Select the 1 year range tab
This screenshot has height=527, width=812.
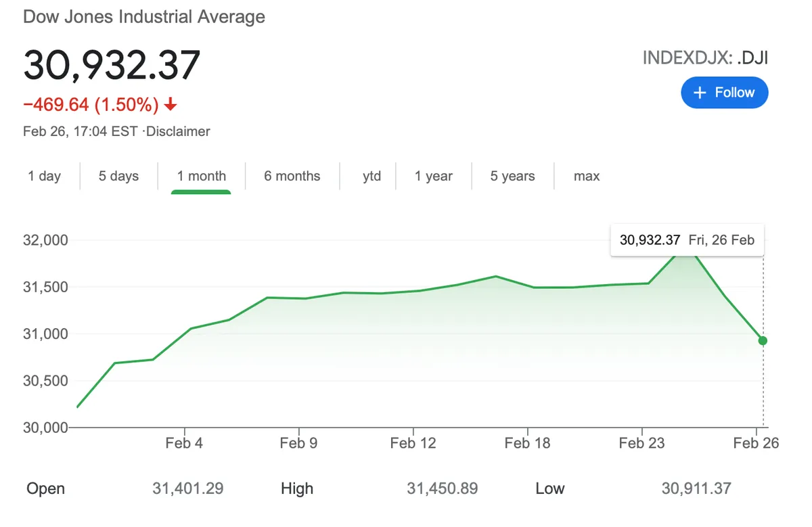pos(433,177)
